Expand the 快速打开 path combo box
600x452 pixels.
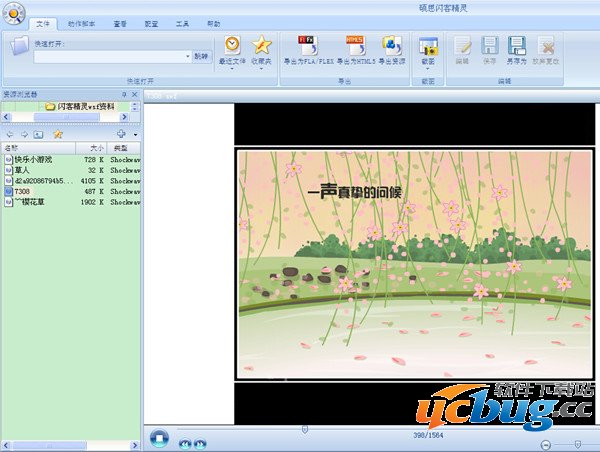coord(186,57)
